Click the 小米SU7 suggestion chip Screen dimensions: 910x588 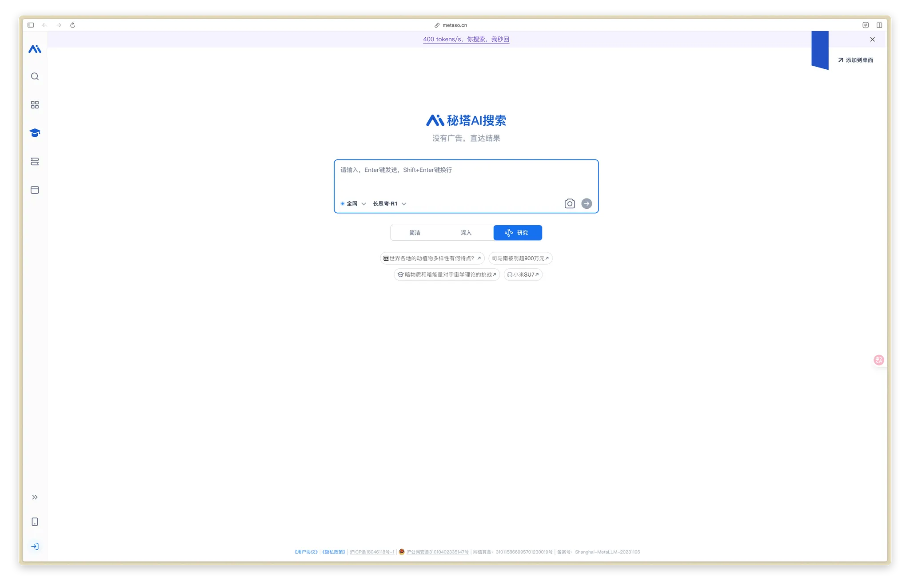pyautogui.click(x=523, y=274)
